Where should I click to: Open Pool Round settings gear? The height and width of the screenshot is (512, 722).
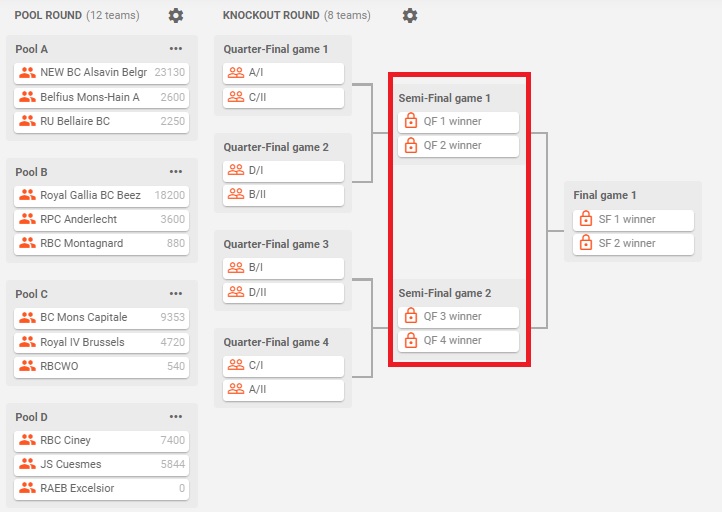[175, 16]
